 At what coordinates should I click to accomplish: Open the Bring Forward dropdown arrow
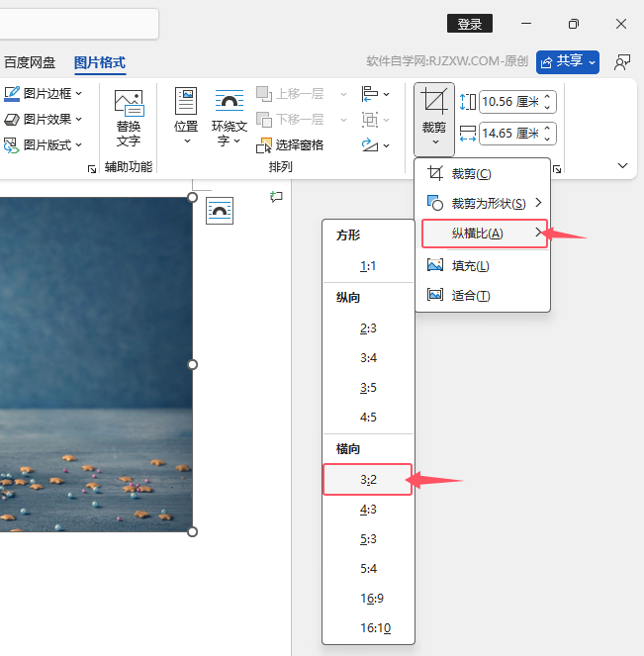click(343, 94)
